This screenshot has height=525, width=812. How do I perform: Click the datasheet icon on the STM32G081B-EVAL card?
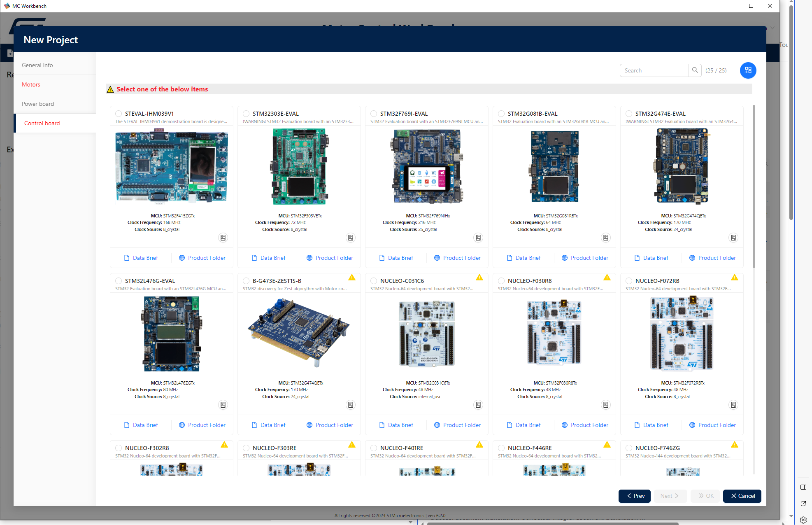pos(606,238)
